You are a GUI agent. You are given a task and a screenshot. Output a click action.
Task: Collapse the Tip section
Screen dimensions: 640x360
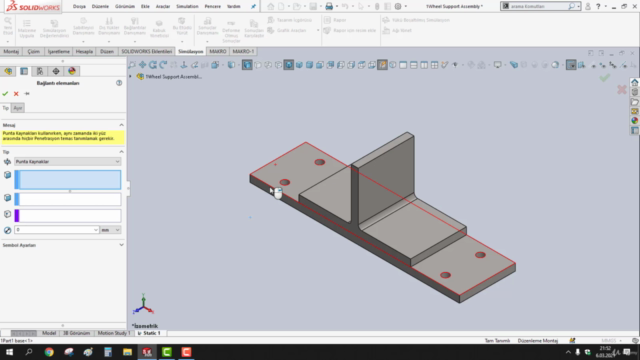pos(121,152)
